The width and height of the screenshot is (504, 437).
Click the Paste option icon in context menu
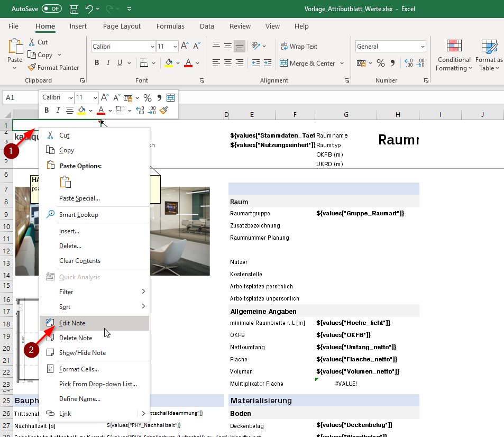tap(66, 182)
